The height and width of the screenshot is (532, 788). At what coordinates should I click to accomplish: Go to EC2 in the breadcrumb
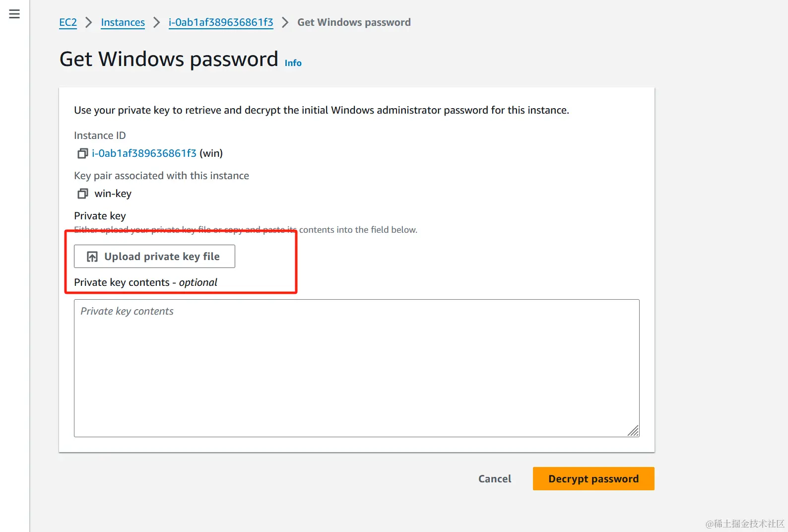(68, 22)
